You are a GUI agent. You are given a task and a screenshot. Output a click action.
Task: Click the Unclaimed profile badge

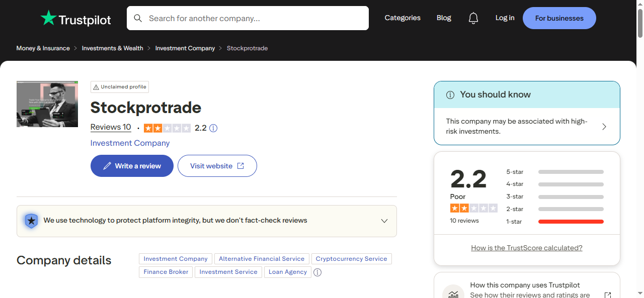tap(119, 86)
